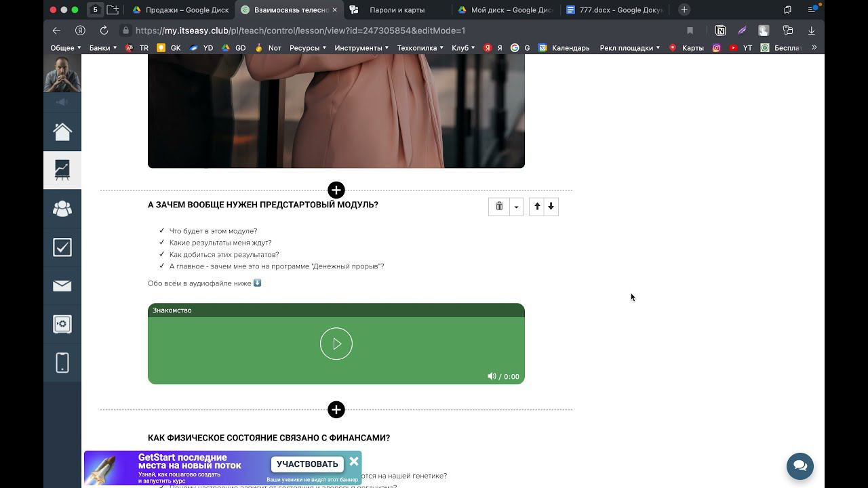This screenshot has height=488, width=868.
Task: Open the YT YouTube bookmark
Action: tap(741, 48)
